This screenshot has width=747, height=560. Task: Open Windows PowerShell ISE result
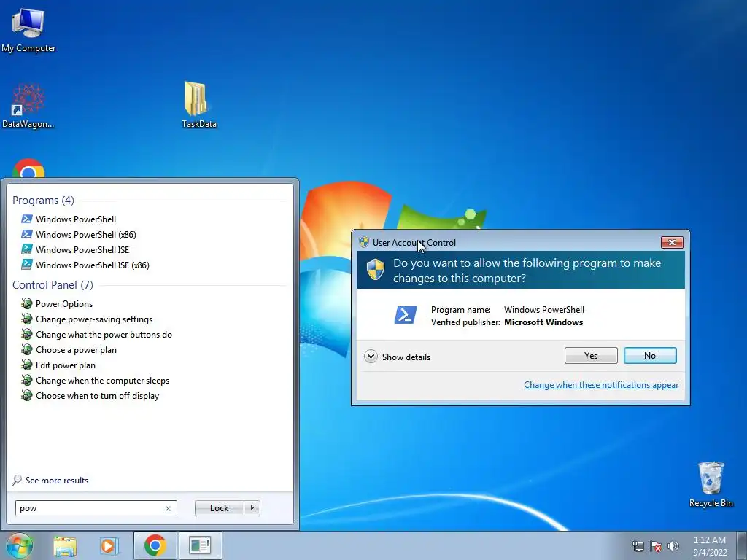[x=82, y=250]
